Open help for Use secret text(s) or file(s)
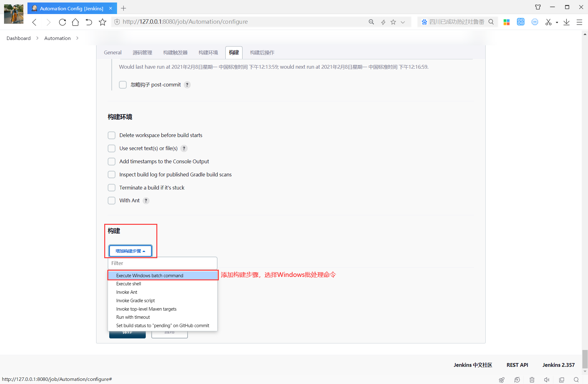 [x=184, y=148]
